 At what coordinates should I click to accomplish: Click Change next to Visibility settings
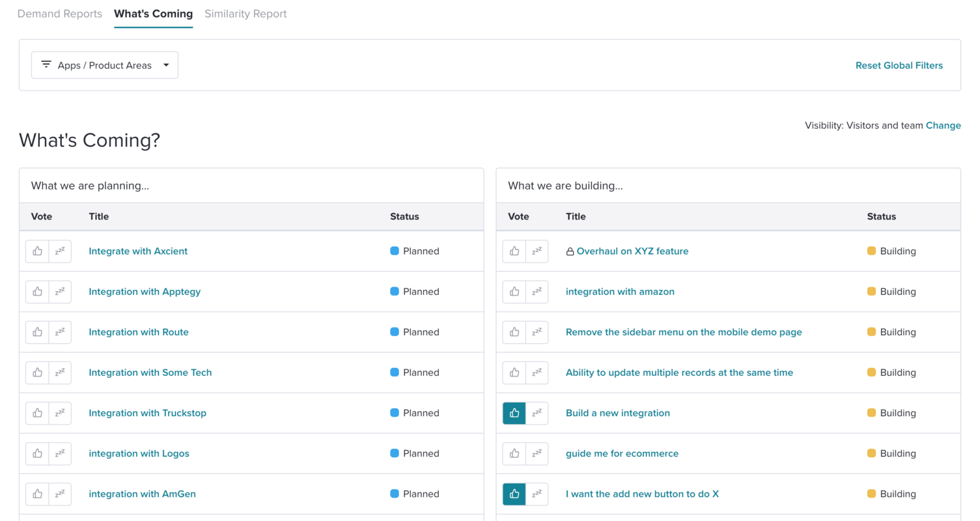click(x=943, y=125)
